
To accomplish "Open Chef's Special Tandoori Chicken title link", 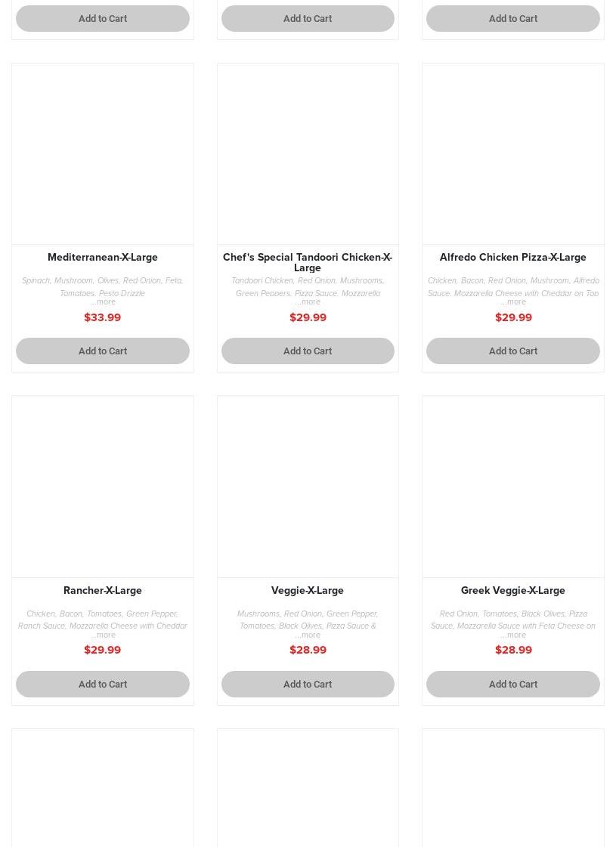I will pyautogui.click(x=307, y=262).
